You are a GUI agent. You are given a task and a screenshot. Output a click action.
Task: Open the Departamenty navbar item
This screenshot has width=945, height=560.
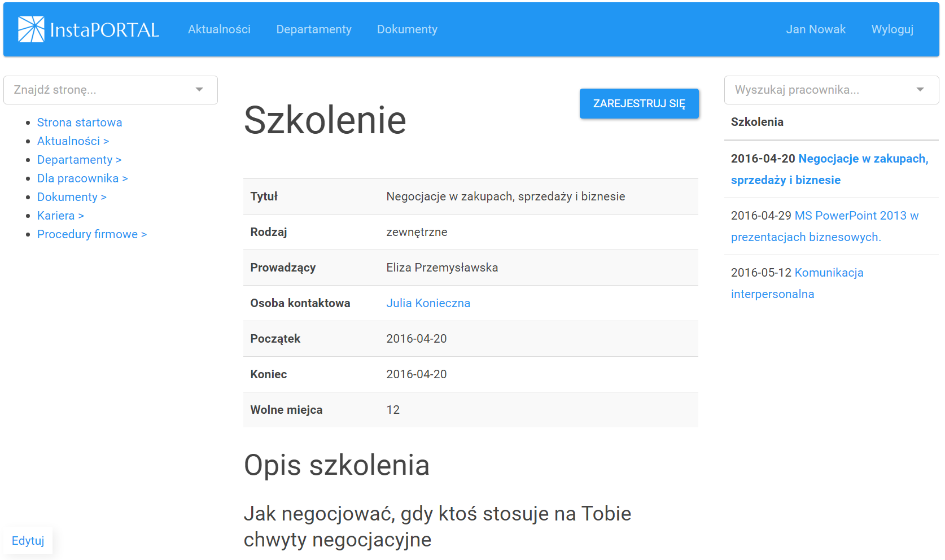click(313, 29)
